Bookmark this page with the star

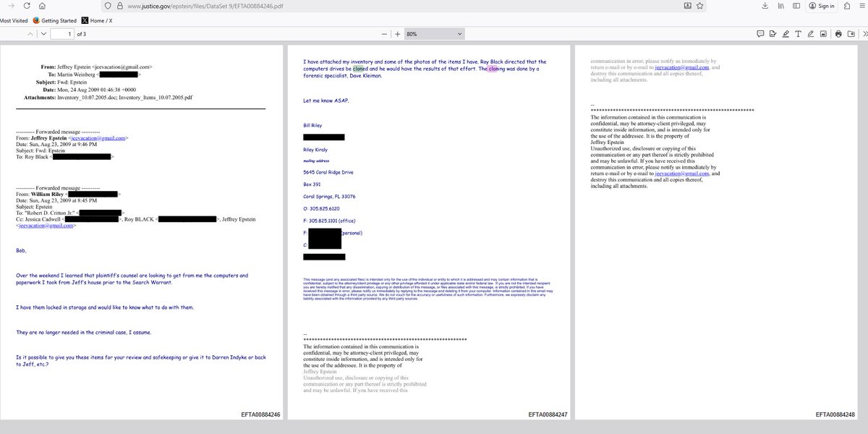[x=701, y=6]
